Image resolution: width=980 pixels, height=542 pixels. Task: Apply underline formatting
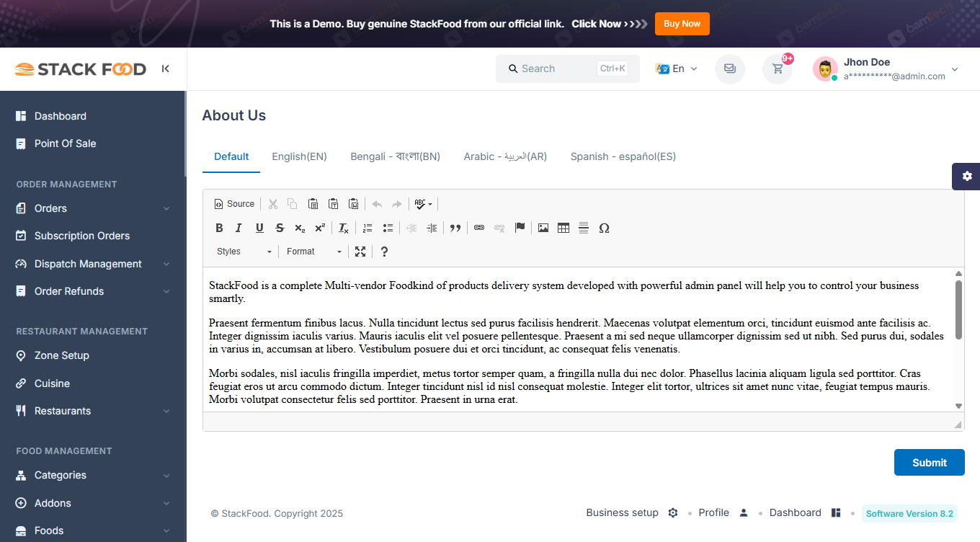click(259, 228)
